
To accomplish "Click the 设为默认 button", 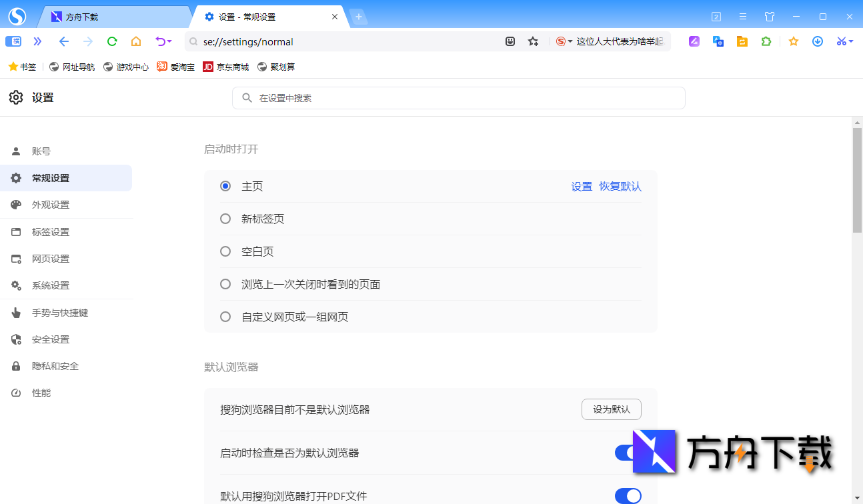I will point(611,409).
